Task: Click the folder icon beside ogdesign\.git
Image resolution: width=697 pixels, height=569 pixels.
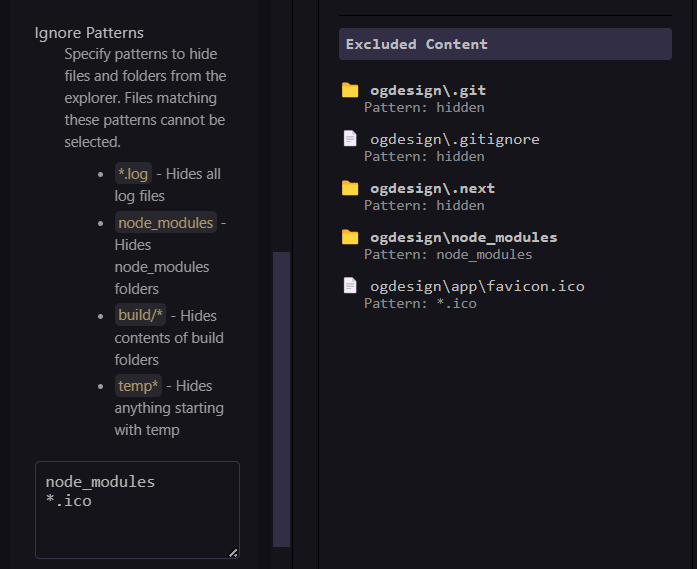Action: pos(350,90)
